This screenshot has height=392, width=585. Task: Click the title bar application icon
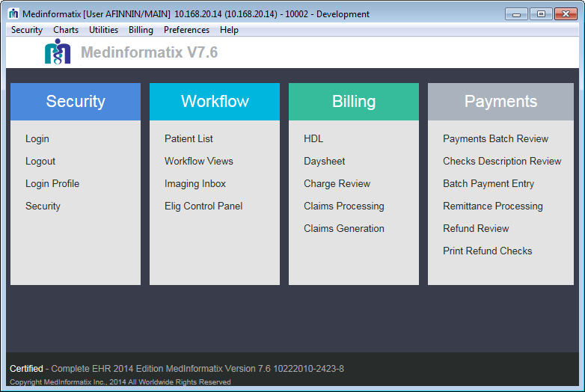pyautogui.click(x=13, y=13)
